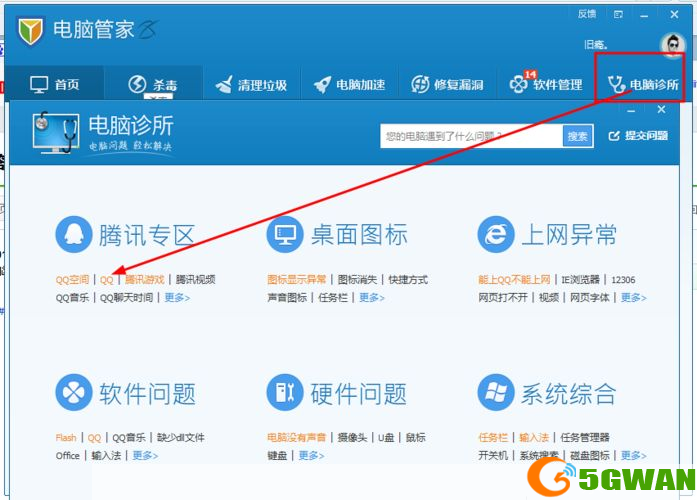Open the QQ聊天时间 link

point(126,297)
